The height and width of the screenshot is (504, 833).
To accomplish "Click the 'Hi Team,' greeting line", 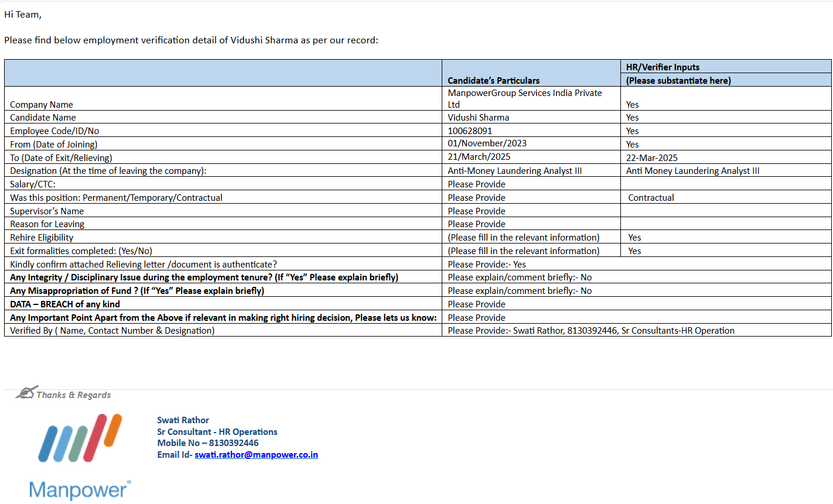I will click(x=23, y=15).
